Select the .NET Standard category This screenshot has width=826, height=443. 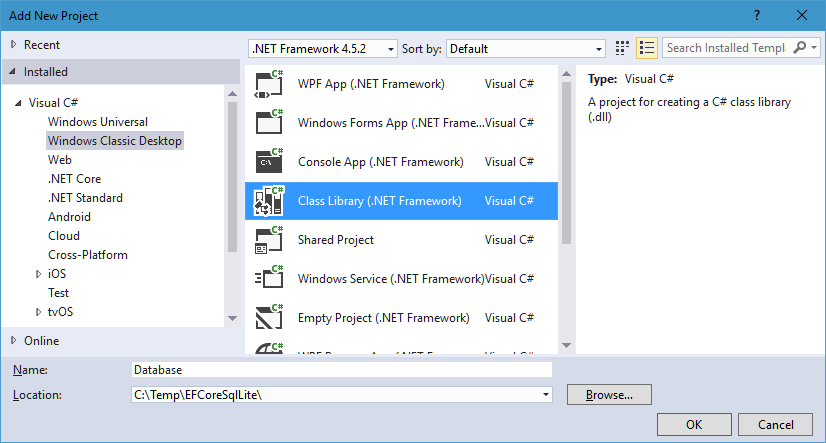click(85, 198)
